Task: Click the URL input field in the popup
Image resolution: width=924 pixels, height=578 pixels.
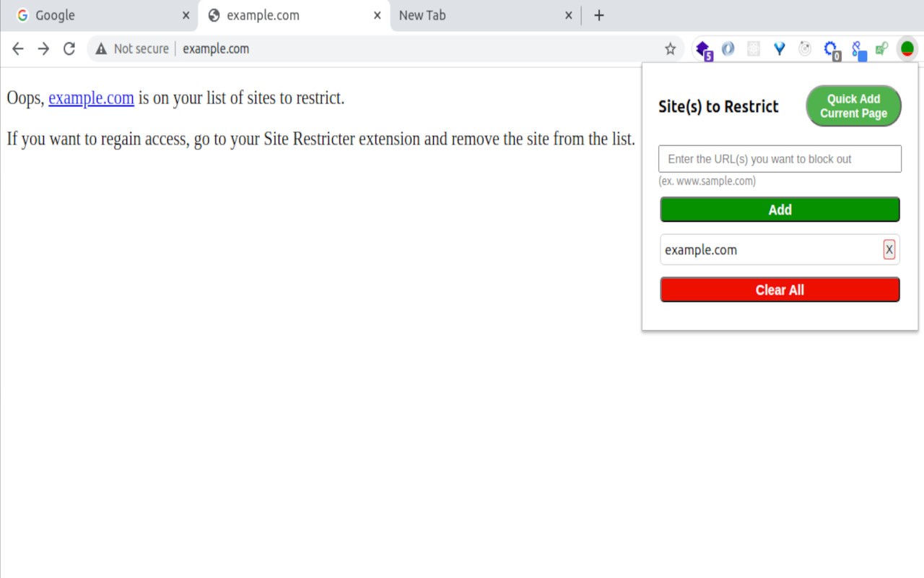Action: [780, 159]
